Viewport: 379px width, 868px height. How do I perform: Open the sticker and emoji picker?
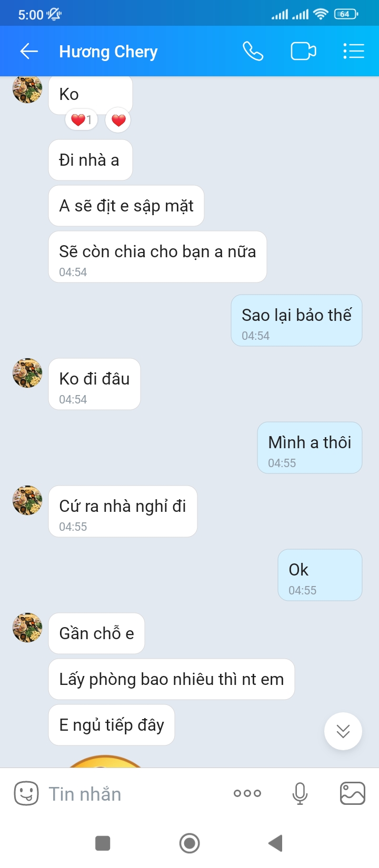[26, 793]
